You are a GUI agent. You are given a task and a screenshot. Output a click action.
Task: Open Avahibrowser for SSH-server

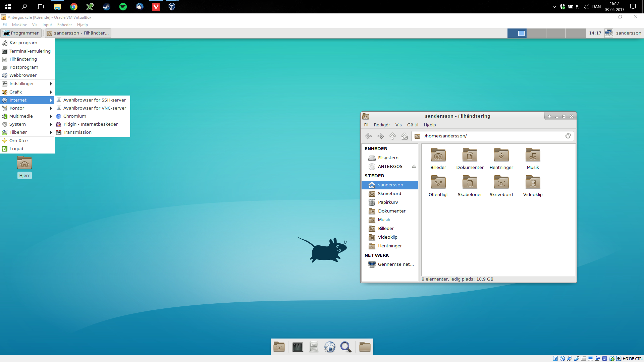point(92,100)
